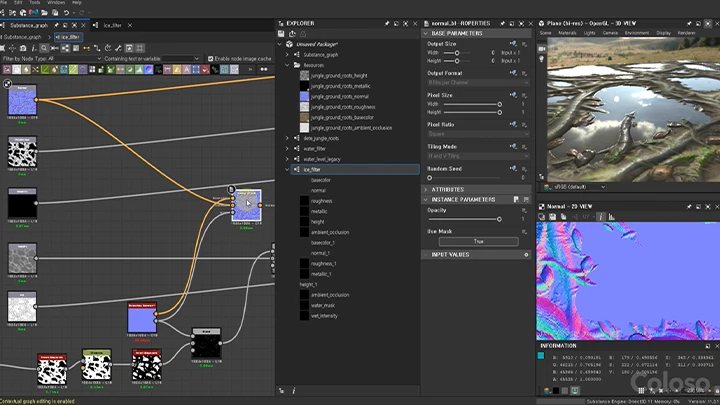The width and height of the screenshot is (720, 405).
Task: Collapse the ice_filter tree item
Action: (287, 169)
